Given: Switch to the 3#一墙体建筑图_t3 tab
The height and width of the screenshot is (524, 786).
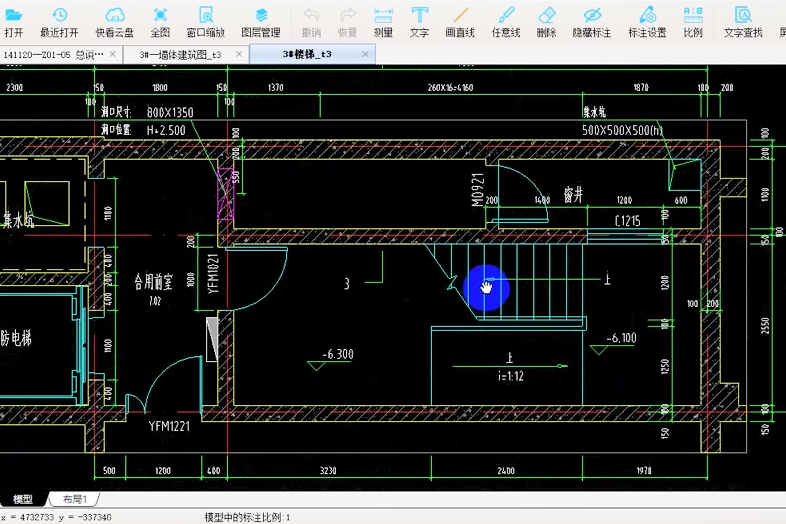Looking at the screenshot, I should point(180,54).
